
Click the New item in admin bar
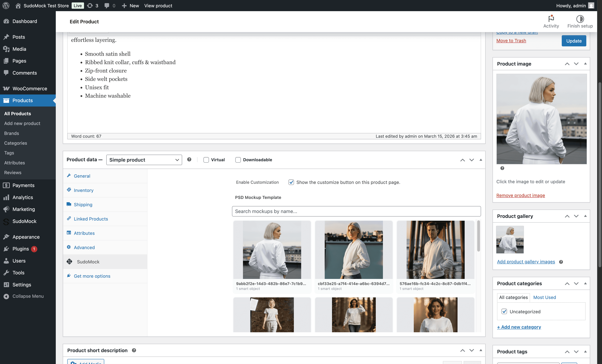130,5
